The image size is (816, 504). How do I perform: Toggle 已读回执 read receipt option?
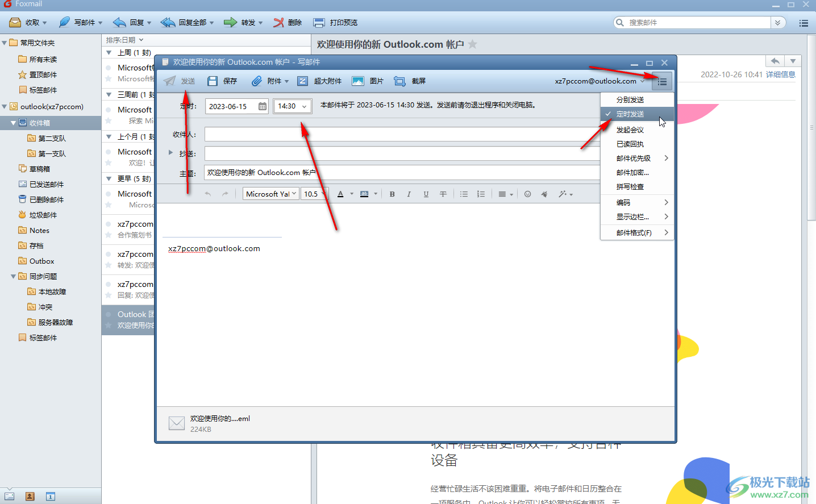point(638,144)
